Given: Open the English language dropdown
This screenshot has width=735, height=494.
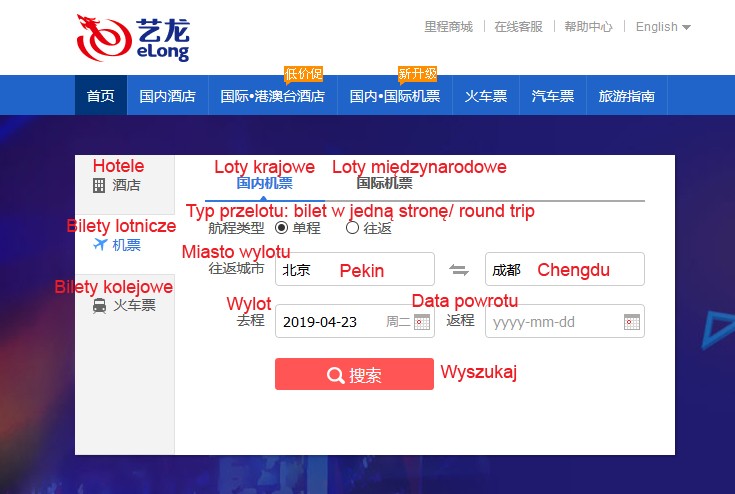Looking at the screenshot, I should click(663, 27).
